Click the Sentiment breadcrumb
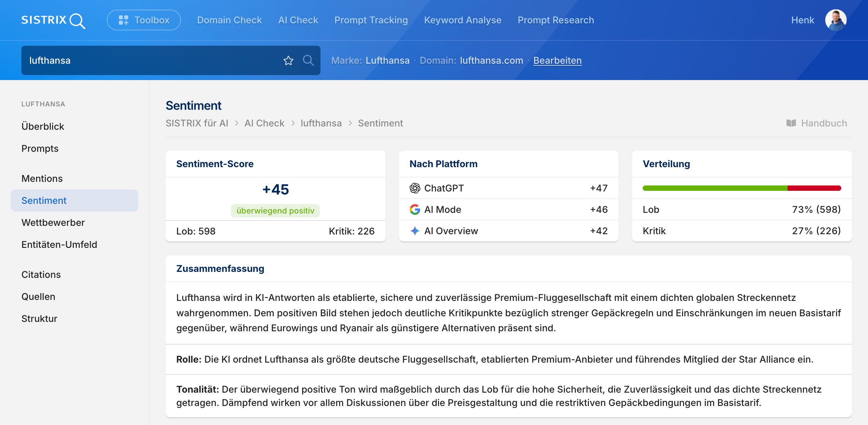The height and width of the screenshot is (425, 868). tap(380, 123)
